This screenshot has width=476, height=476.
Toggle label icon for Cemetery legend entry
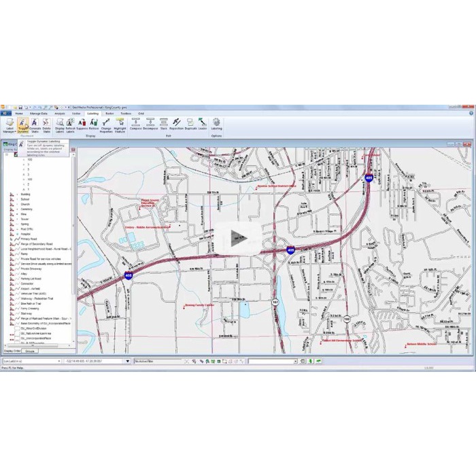click(12, 209)
